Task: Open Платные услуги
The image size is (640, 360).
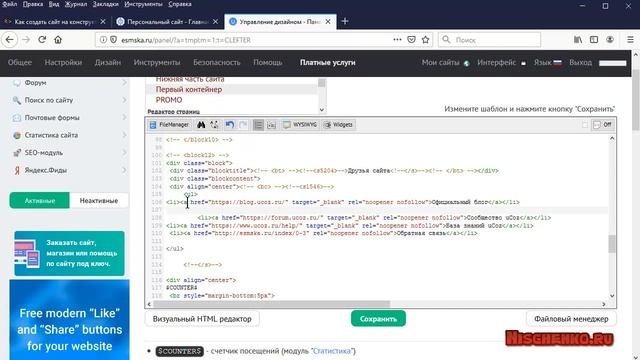Action: point(328,62)
